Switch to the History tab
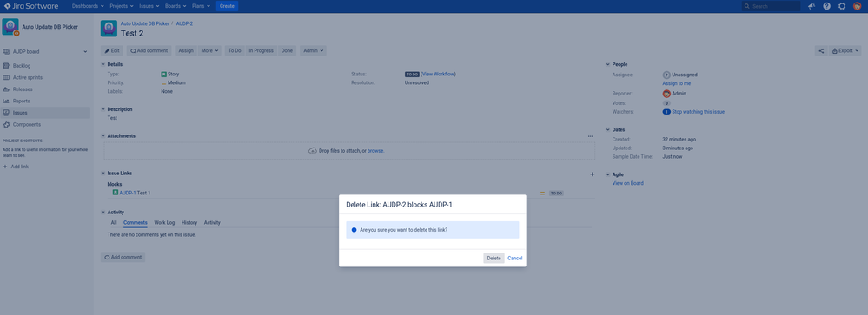 189,223
